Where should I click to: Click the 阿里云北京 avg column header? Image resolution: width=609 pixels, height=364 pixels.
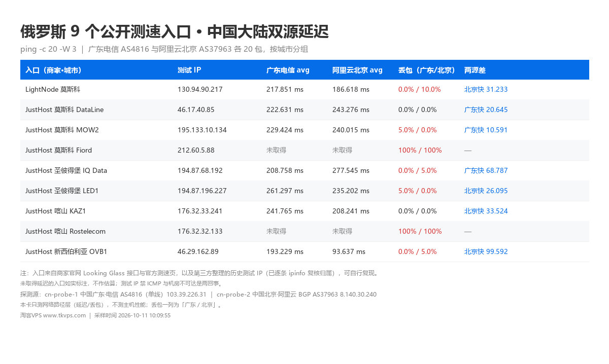pyautogui.click(x=357, y=70)
